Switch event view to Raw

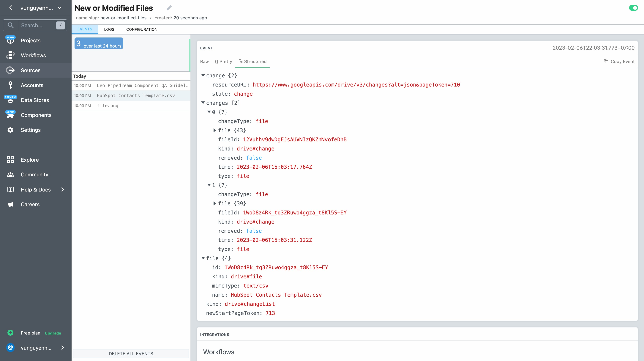pos(204,61)
